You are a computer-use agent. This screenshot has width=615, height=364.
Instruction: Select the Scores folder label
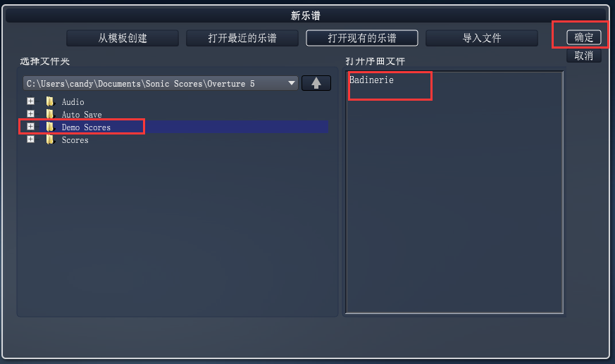75,140
